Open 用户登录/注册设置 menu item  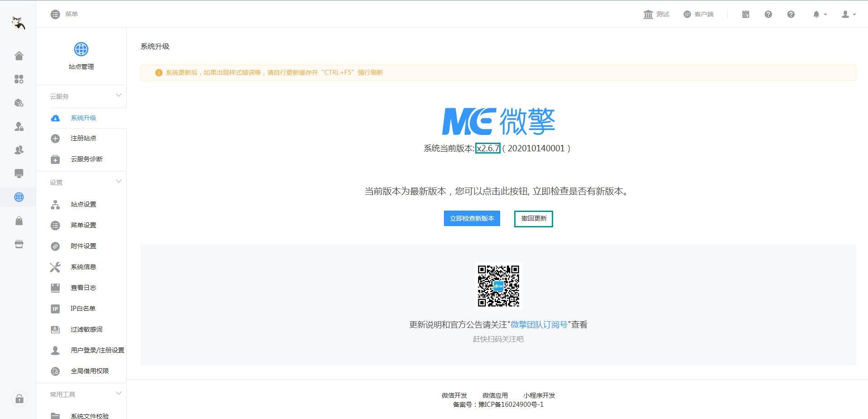[x=97, y=351]
